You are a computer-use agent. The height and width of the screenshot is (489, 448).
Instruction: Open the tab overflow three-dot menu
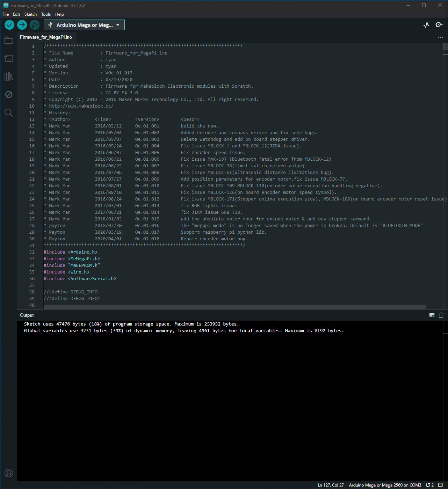(x=440, y=37)
